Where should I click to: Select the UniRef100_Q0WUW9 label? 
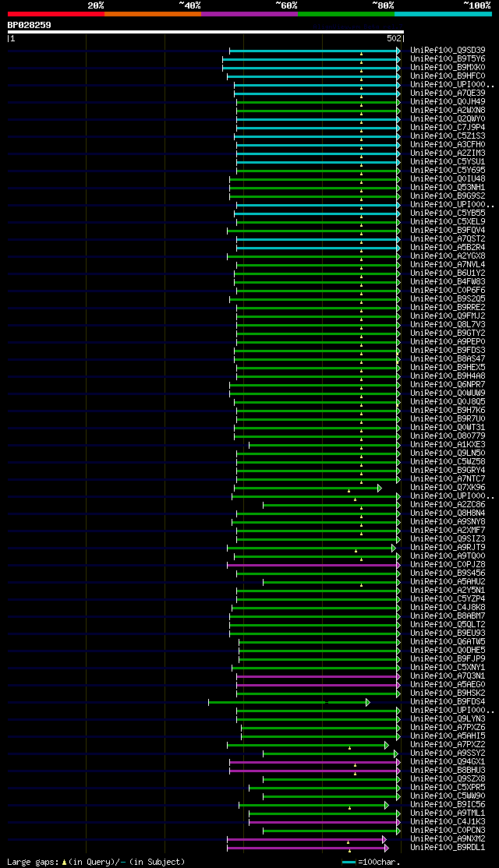tap(448, 393)
